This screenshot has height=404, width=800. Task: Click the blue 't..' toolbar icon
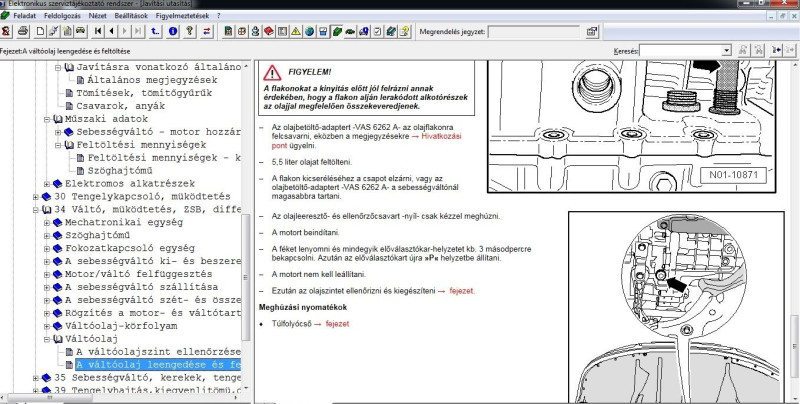[x=156, y=32]
